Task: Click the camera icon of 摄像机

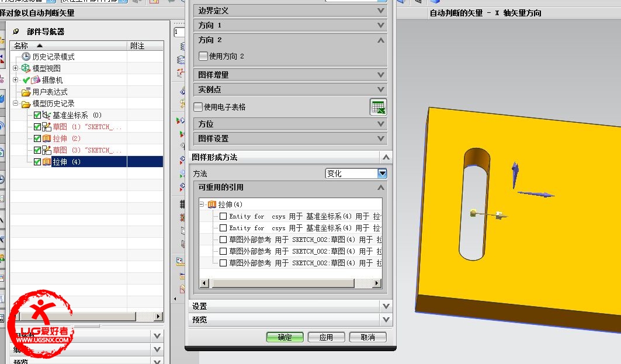Action: pyautogui.click(x=36, y=80)
